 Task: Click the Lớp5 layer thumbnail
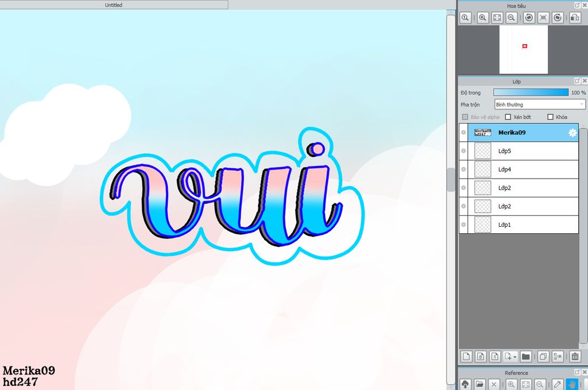[482, 150]
